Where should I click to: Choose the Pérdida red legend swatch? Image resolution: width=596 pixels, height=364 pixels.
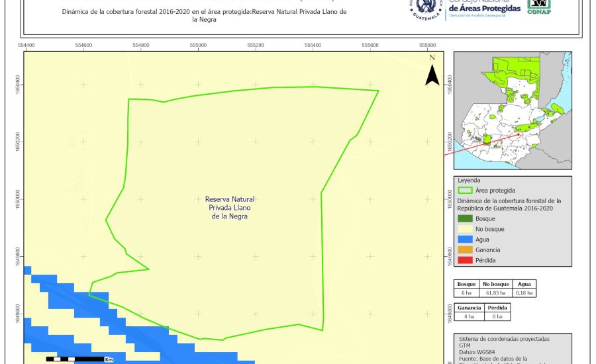click(x=466, y=259)
